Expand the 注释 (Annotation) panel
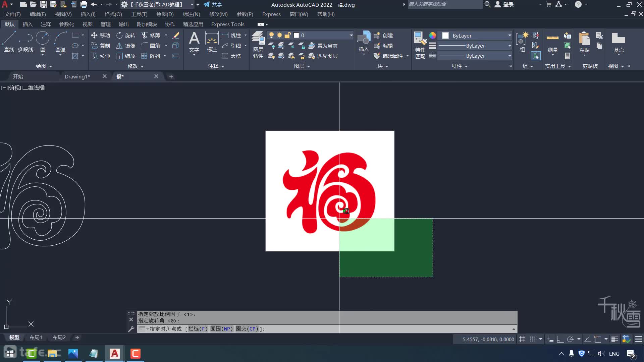The image size is (644, 362). coord(216,66)
